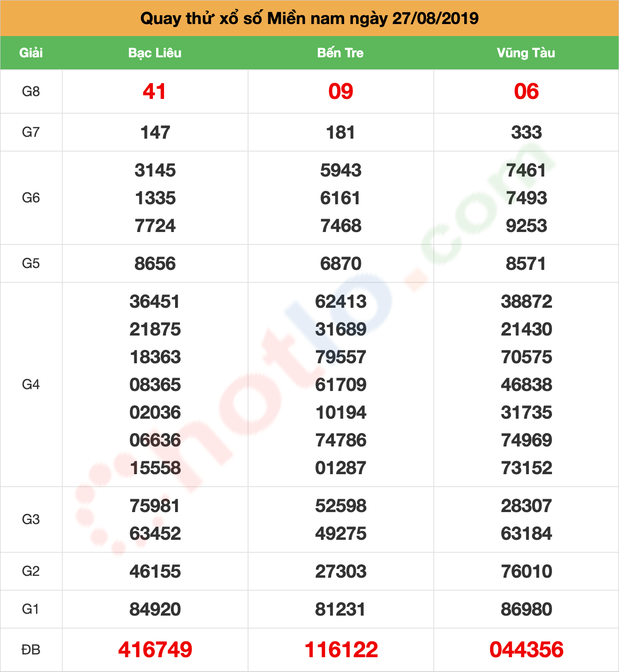Click G3 number 75981
Screen dimensions: 619x672
coord(155,506)
